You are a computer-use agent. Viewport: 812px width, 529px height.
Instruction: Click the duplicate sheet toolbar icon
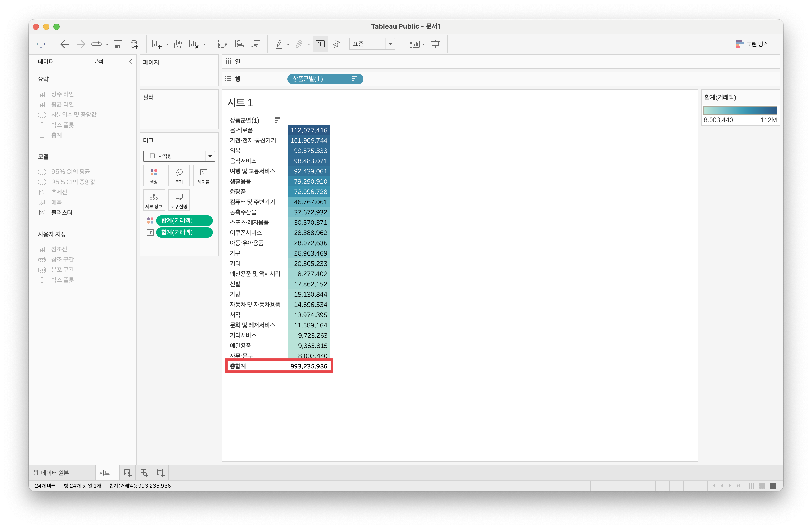tap(178, 44)
